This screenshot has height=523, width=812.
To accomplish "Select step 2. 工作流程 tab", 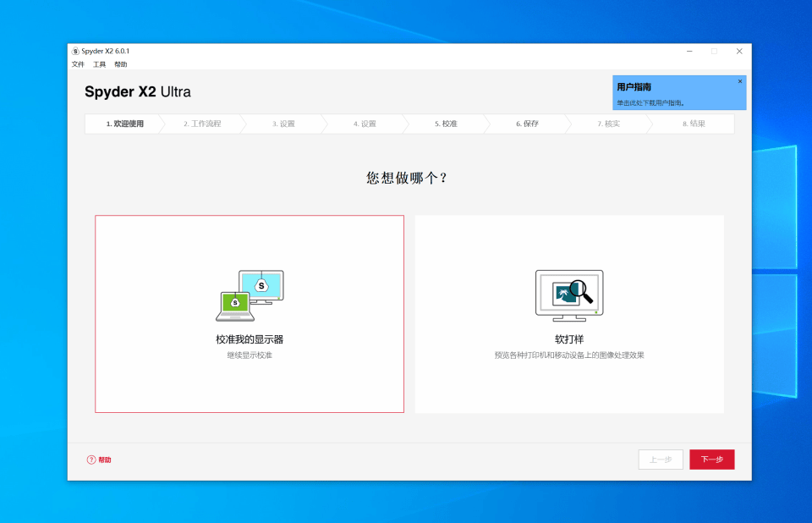I will point(202,124).
